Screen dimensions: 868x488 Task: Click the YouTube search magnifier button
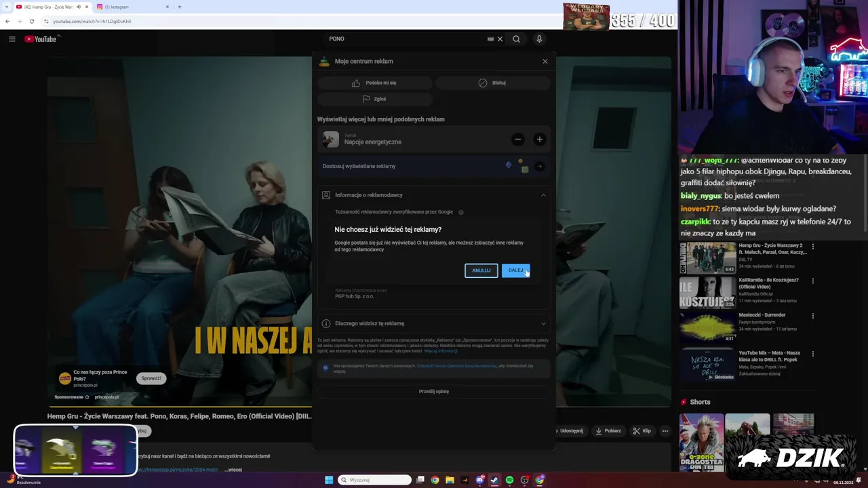pyautogui.click(x=516, y=39)
